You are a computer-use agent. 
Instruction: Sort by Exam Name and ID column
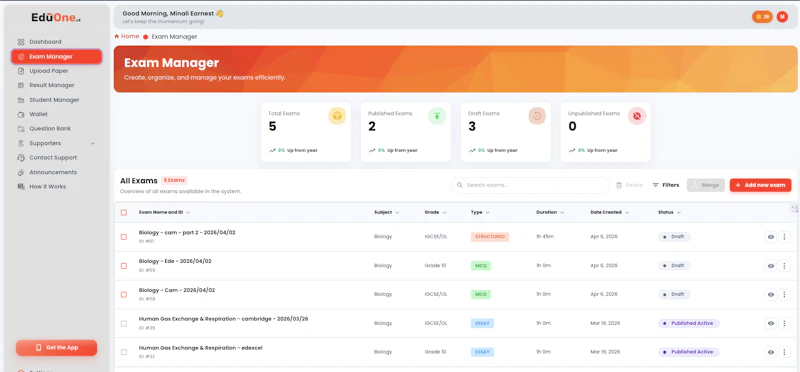pos(164,212)
